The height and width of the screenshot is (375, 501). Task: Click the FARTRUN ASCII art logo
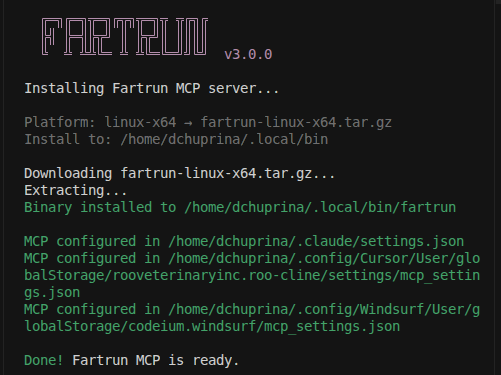coord(125,37)
